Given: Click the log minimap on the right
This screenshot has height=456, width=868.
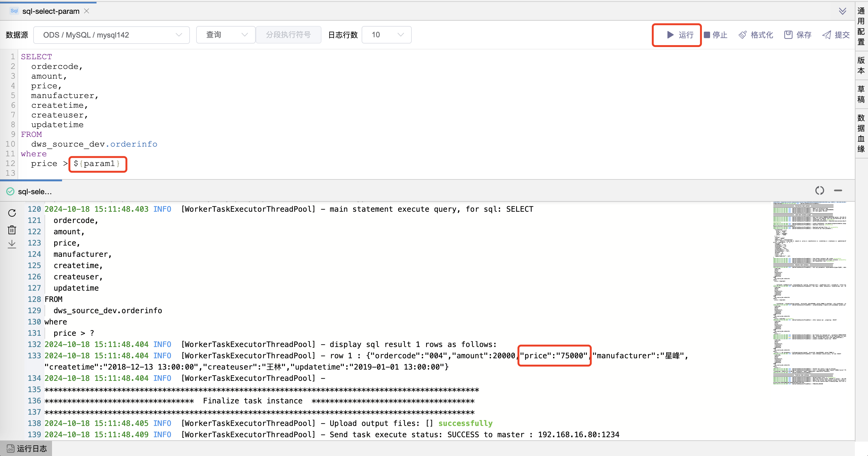Looking at the screenshot, I should 810,293.
